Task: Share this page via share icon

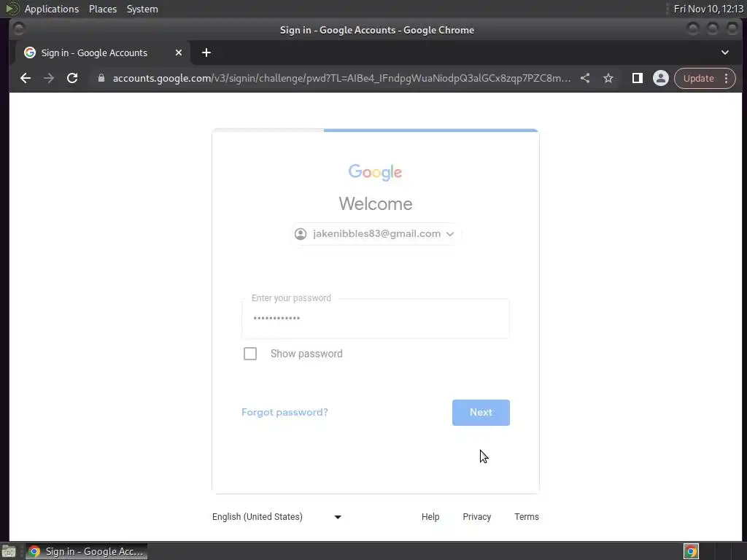Action: pyautogui.click(x=585, y=78)
